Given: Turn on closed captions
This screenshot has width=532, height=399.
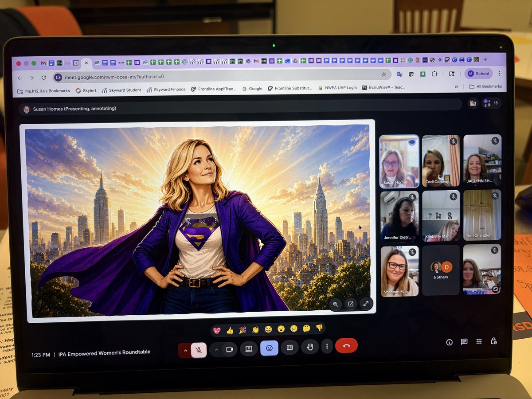Looking at the screenshot, I should pos(289,348).
